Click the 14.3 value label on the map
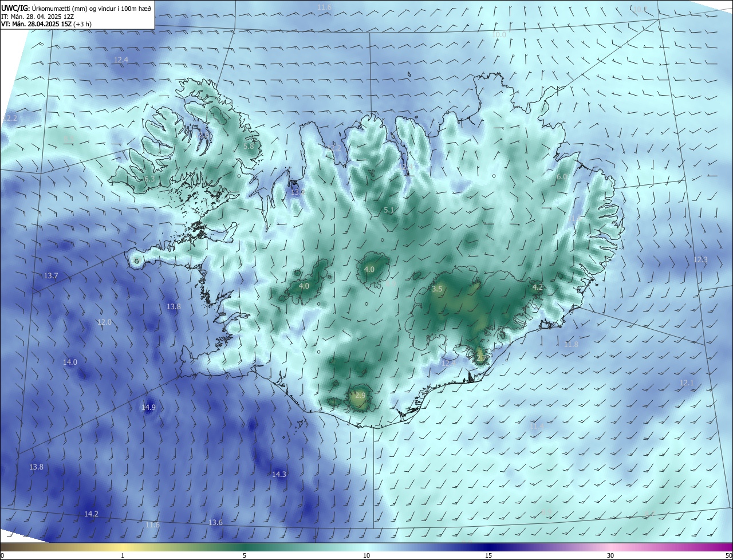 pos(279,474)
